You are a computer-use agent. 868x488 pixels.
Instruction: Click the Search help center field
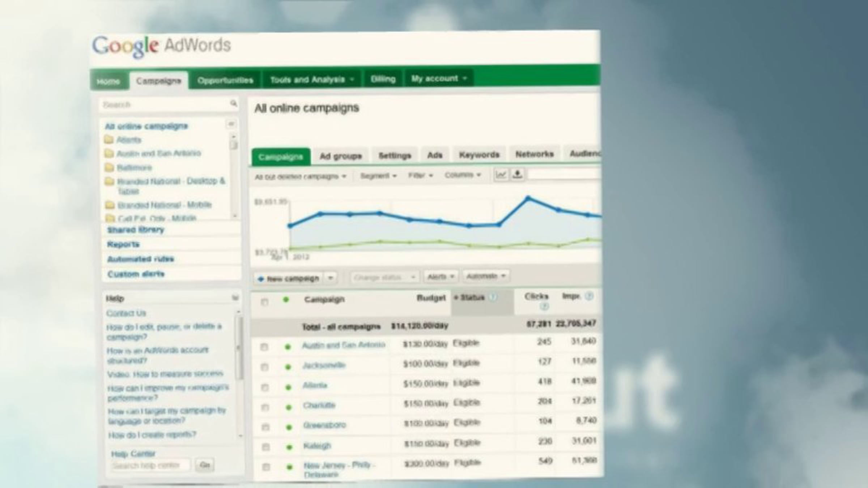150,465
